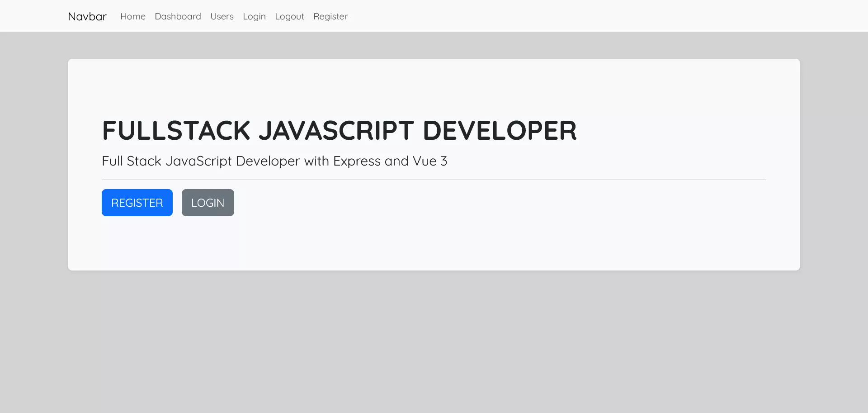Select Logout in the navbar
Screen dimensions: 868x413
289,16
